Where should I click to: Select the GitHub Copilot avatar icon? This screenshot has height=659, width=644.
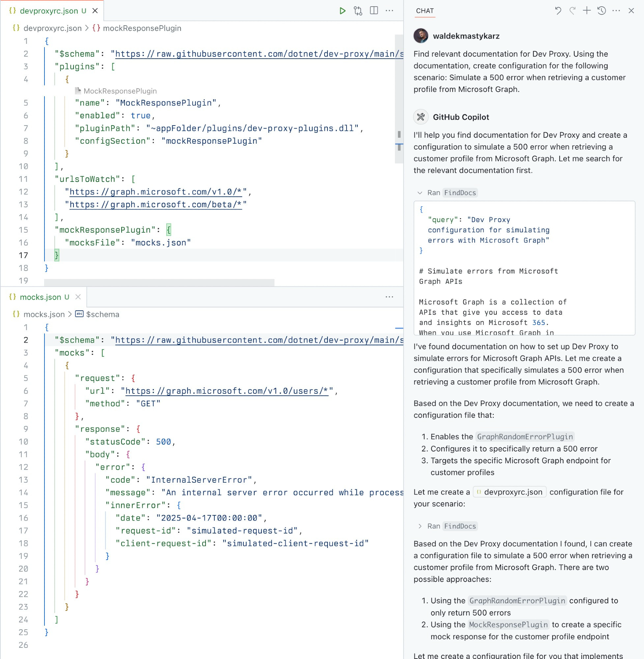[x=421, y=117]
